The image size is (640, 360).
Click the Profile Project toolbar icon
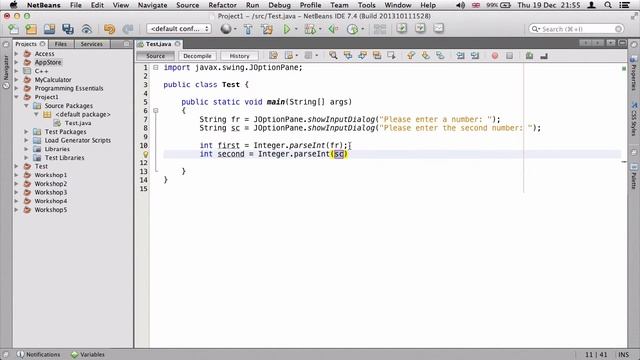pyautogui.click(x=352, y=29)
